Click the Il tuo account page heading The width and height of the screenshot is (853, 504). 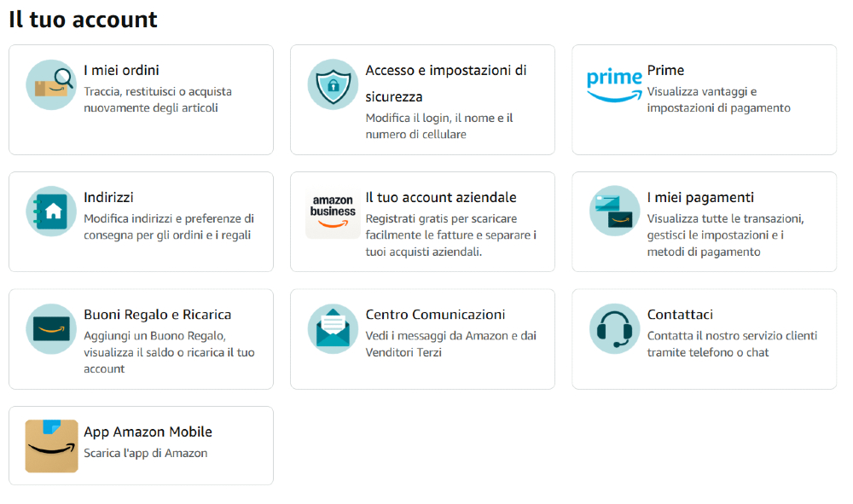pyautogui.click(x=82, y=19)
